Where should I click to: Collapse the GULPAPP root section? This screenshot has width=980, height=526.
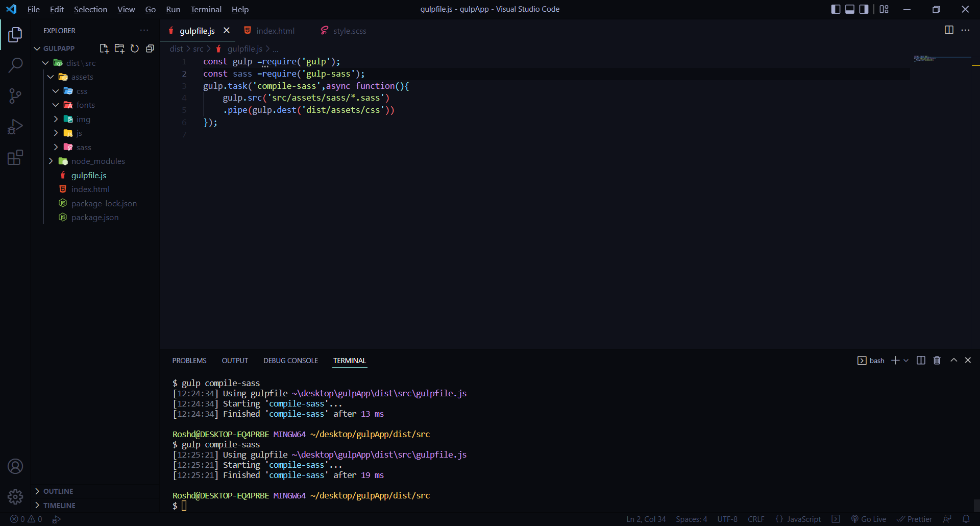(37, 49)
